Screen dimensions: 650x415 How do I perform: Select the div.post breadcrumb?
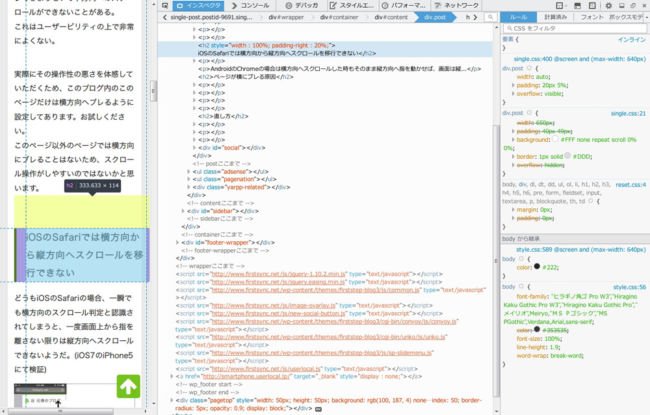435,17
